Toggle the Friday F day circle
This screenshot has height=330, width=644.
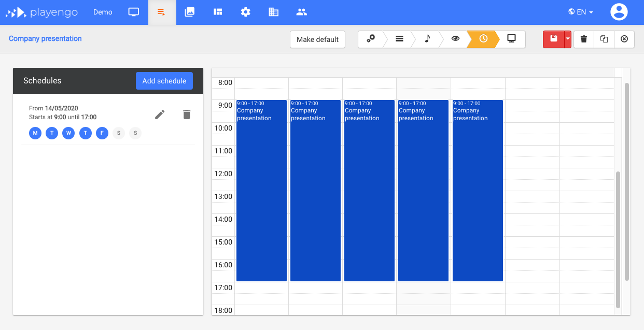click(x=102, y=133)
